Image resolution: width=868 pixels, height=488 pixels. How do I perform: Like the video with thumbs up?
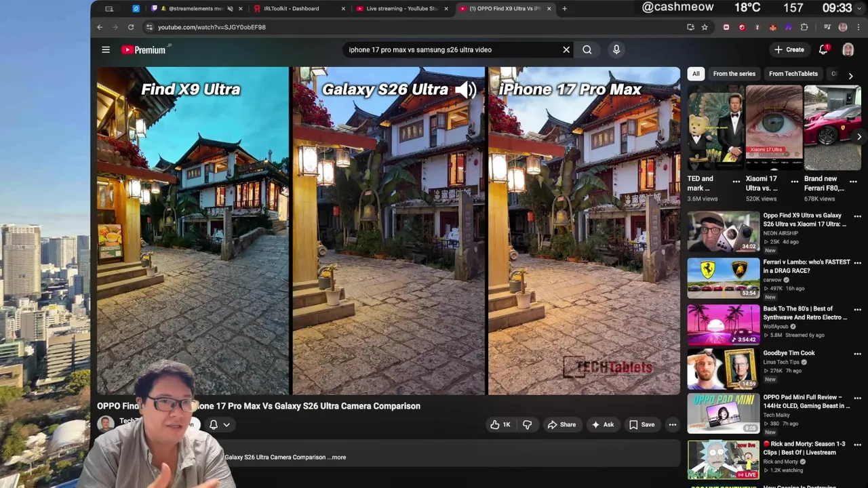pyautogui.click(x=500, y=425)
